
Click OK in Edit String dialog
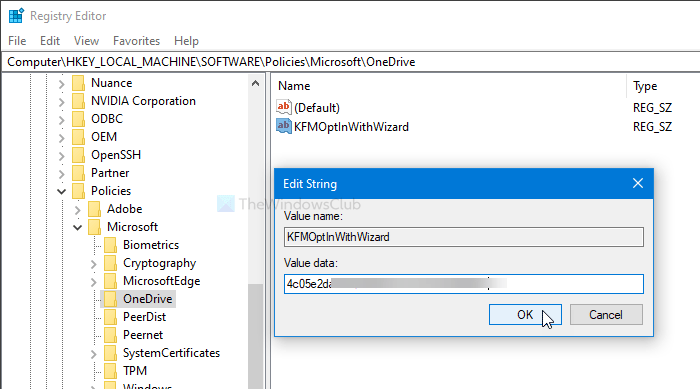click(525, 315)
